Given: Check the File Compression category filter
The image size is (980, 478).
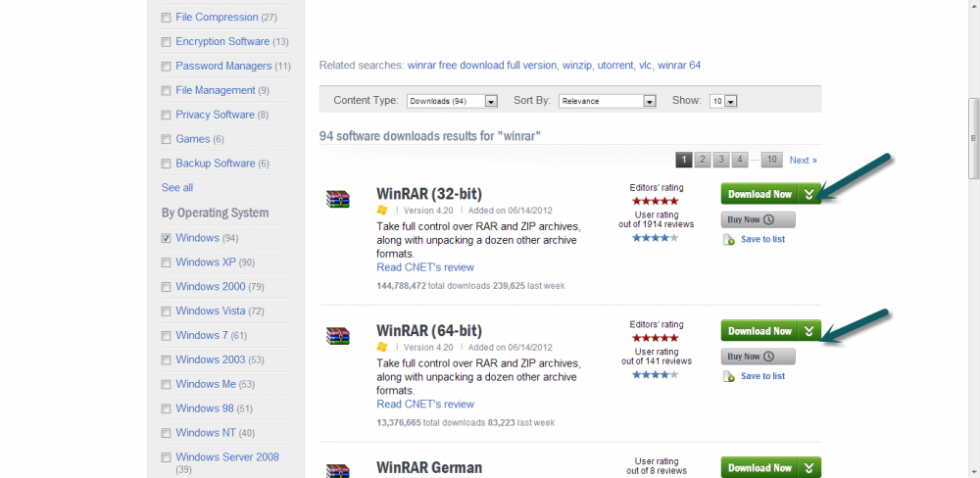Looking at the screenshot, I should click(166, 18).
